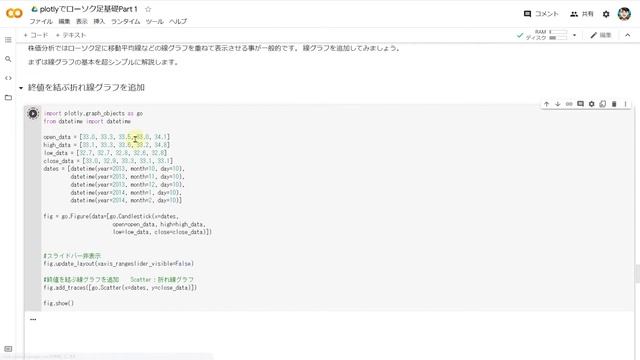Open the 編集 menu
This screenshot has width=640, height=360.
coord(64,21)
